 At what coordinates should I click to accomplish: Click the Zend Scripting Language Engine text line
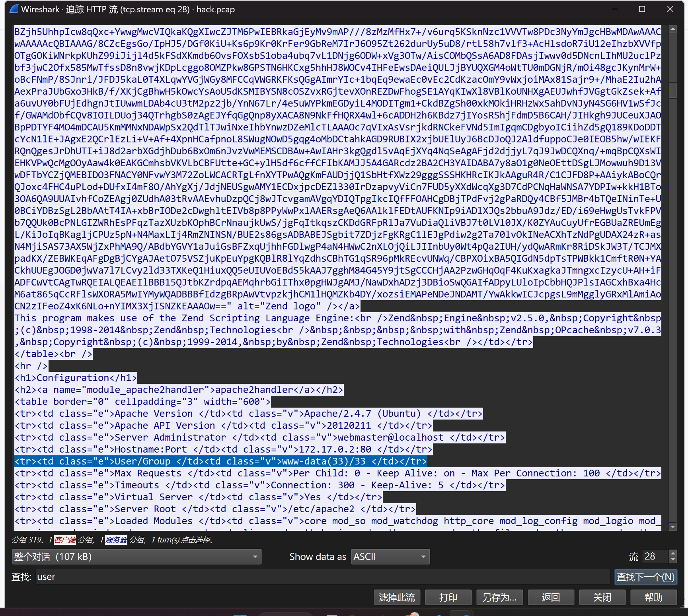337,318
